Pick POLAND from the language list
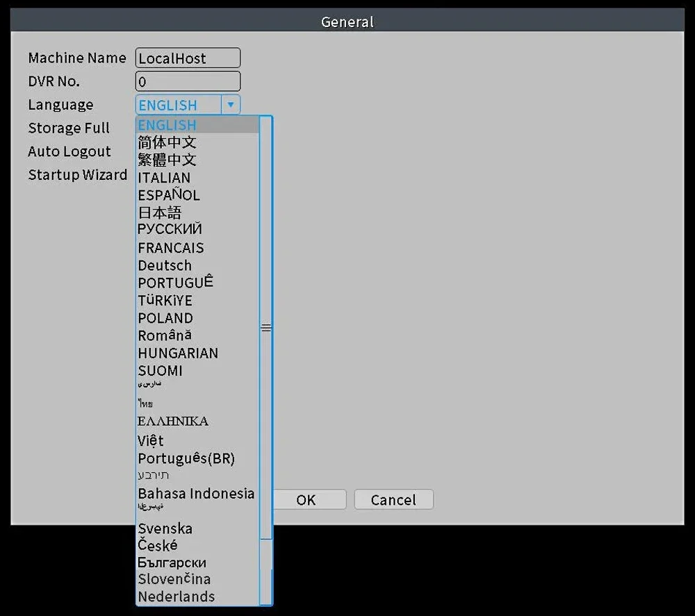 tap(165, 318)
